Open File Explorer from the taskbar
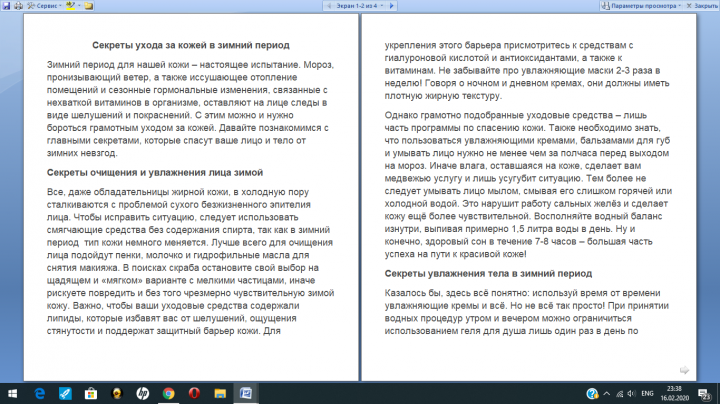 [220, 393]
